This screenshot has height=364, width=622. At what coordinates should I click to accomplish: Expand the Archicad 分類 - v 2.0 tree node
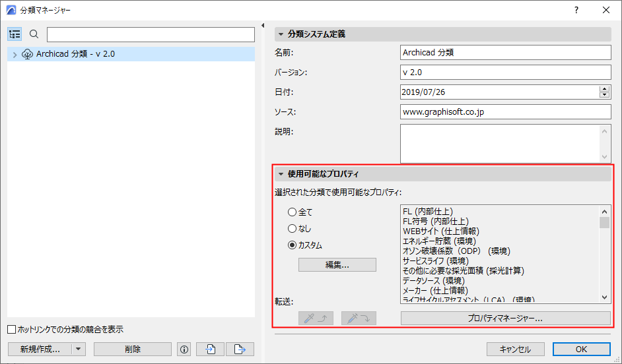(x=15, y=55)
